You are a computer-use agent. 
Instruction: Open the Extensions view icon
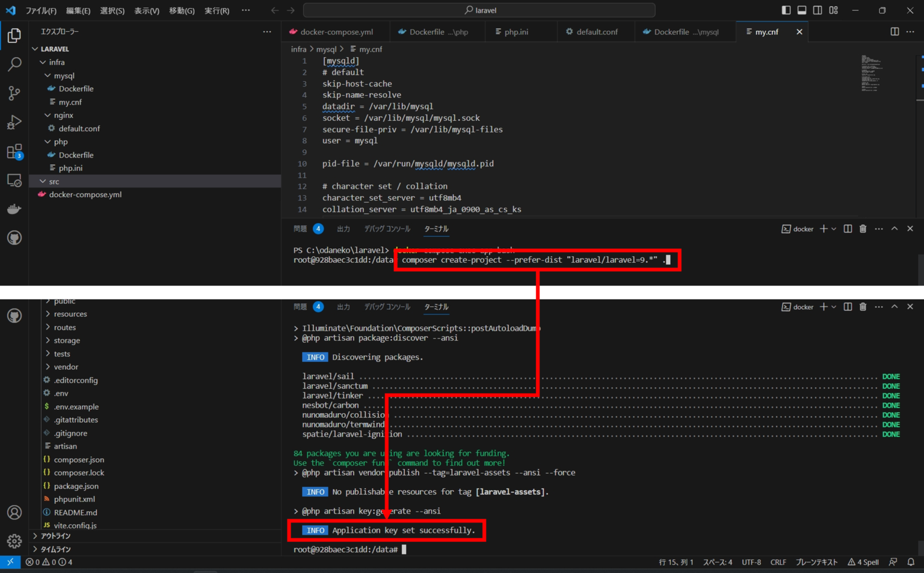pos(14,151)
